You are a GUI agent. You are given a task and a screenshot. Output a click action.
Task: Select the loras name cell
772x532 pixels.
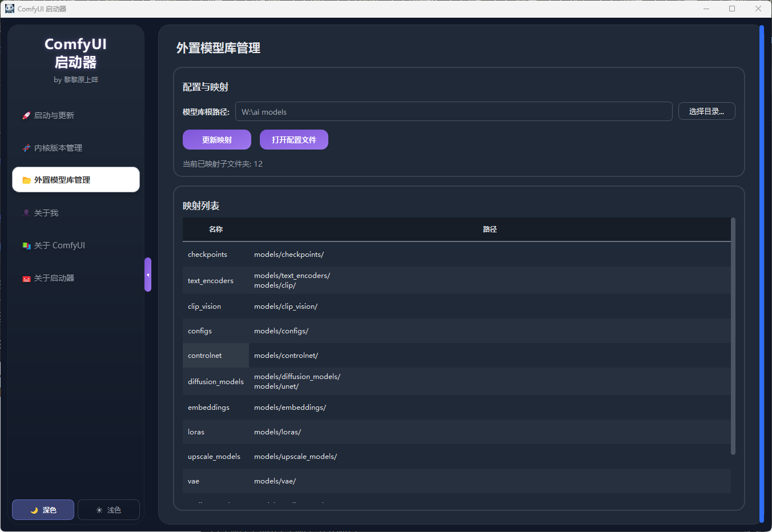point(216,432)
